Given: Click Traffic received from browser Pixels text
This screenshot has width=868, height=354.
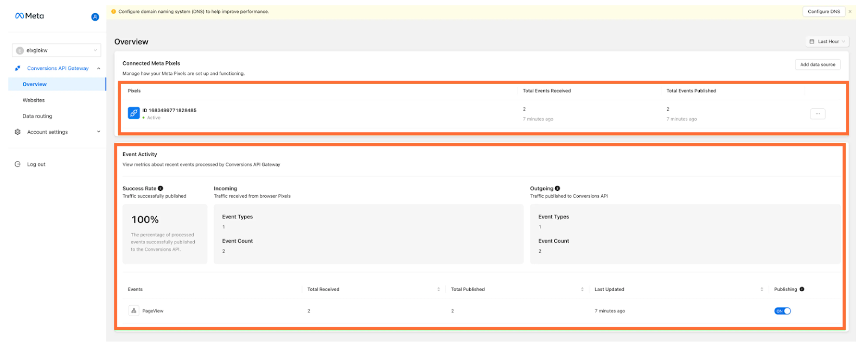Looking at the screenshot, I should point(252,196).
